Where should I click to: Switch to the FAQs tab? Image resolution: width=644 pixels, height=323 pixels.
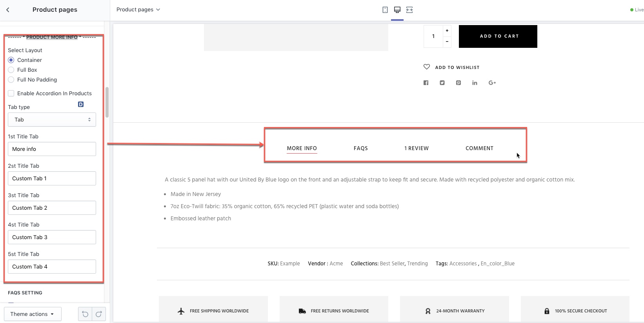point(361,148)
